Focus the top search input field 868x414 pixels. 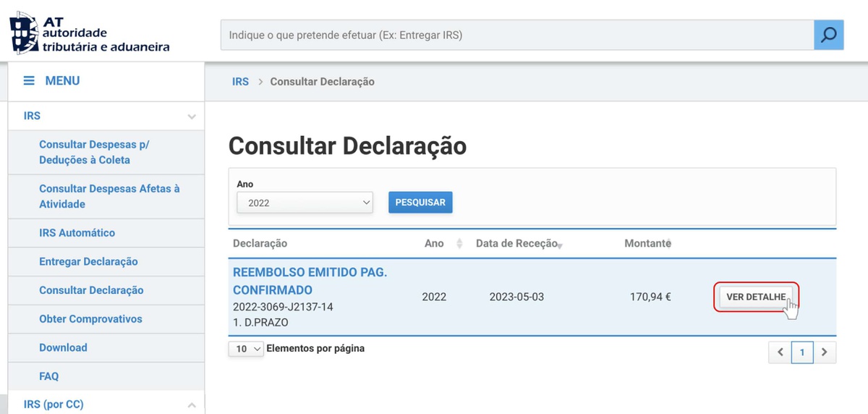click(x=516, y=35)
